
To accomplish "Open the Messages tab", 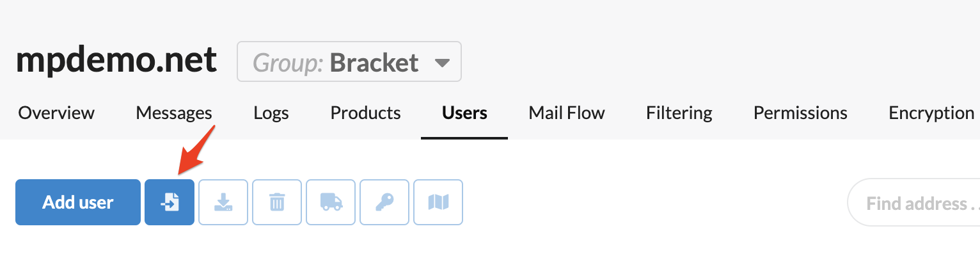I will (174, 113).
